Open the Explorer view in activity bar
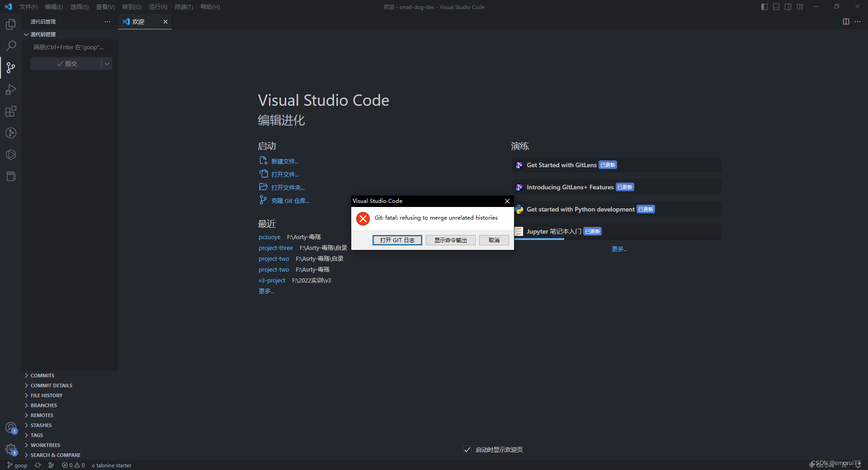This screenshot has height=470, width=868. (x=11, y=24)
